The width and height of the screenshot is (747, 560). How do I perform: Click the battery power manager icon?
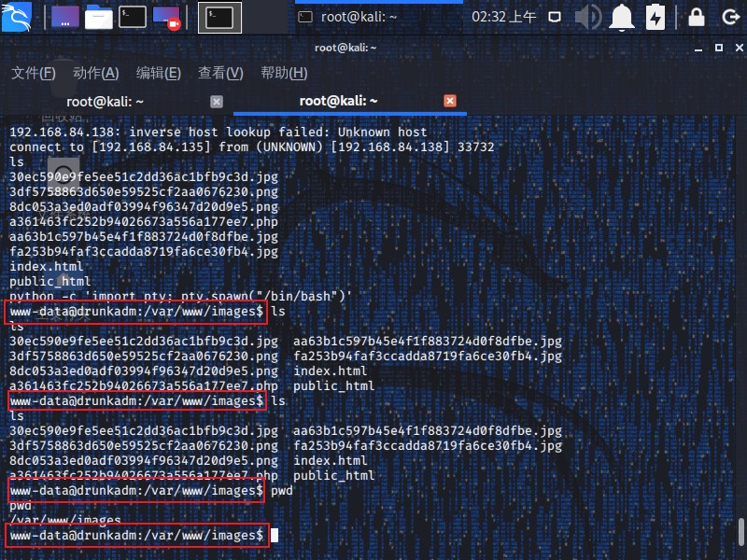(x=655, y=17)
